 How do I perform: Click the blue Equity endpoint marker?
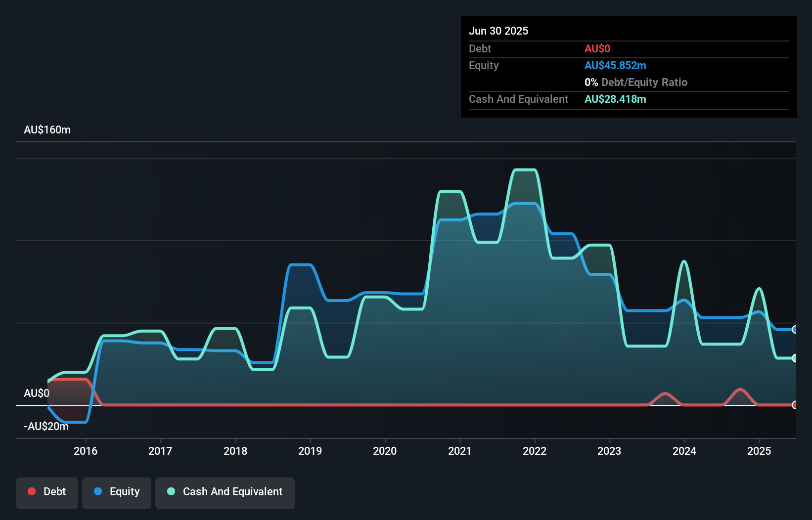(x=795, y=330)
